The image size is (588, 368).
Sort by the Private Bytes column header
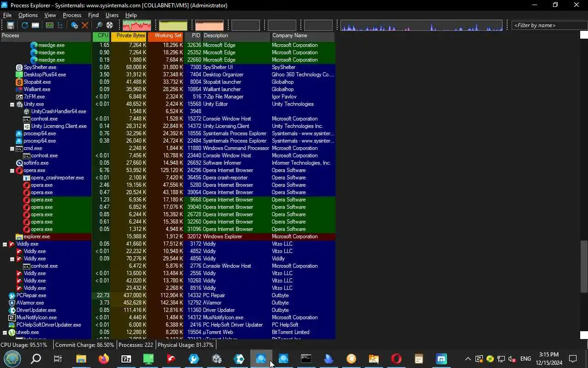click(x=129, y=36)
